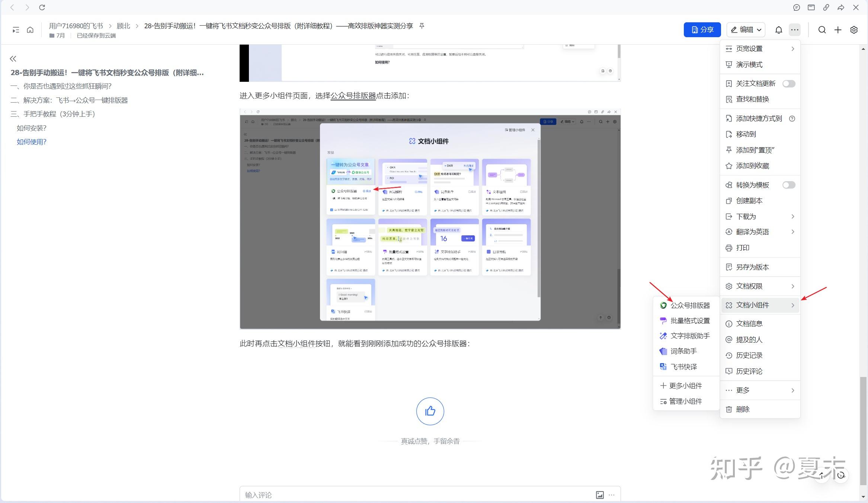This screenshot has width=868, height=503.
Task: Click the pin icon next to document title
Action: click(x=422, y=26)
